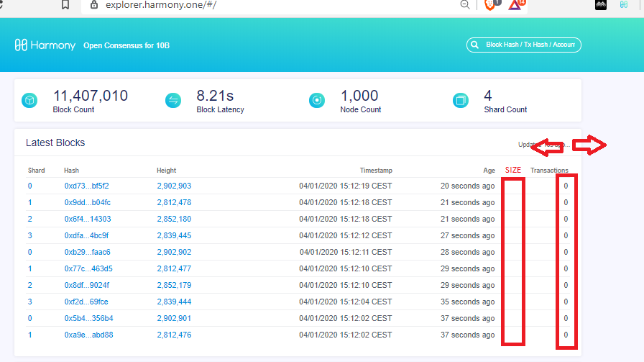This screenshot has height=362, width=644.
Task: Click the bookmark icon in browser toolbar
Action: click(x=65, y=5)
